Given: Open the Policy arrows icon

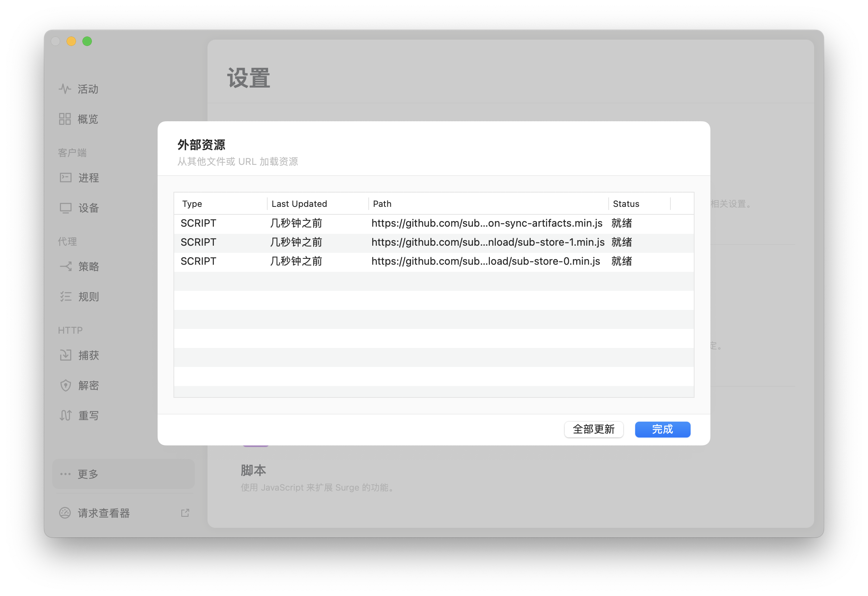Looking at the screenshot, I should tap(66, 266).
